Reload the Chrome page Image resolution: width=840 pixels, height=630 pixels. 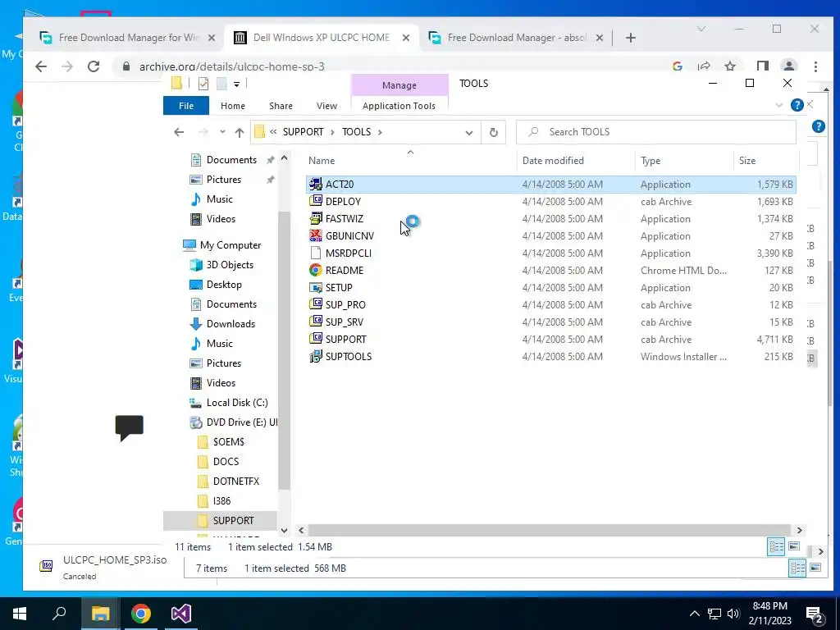point(94,66)
